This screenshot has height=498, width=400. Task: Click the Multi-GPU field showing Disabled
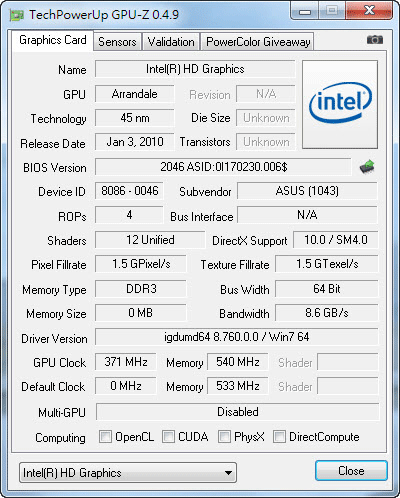coord(238,412)
